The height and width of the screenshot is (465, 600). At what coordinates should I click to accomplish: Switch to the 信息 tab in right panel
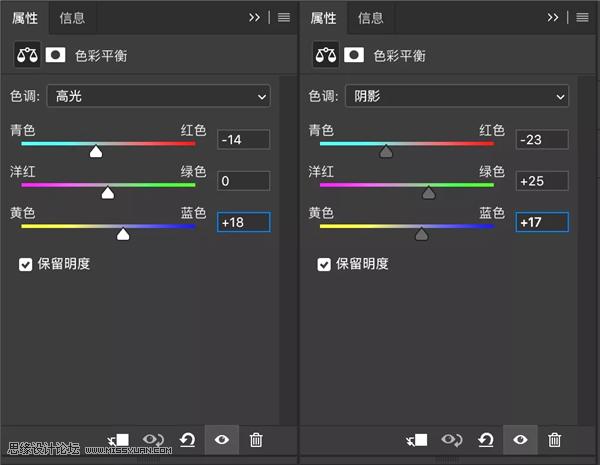[x=371, y=17]
